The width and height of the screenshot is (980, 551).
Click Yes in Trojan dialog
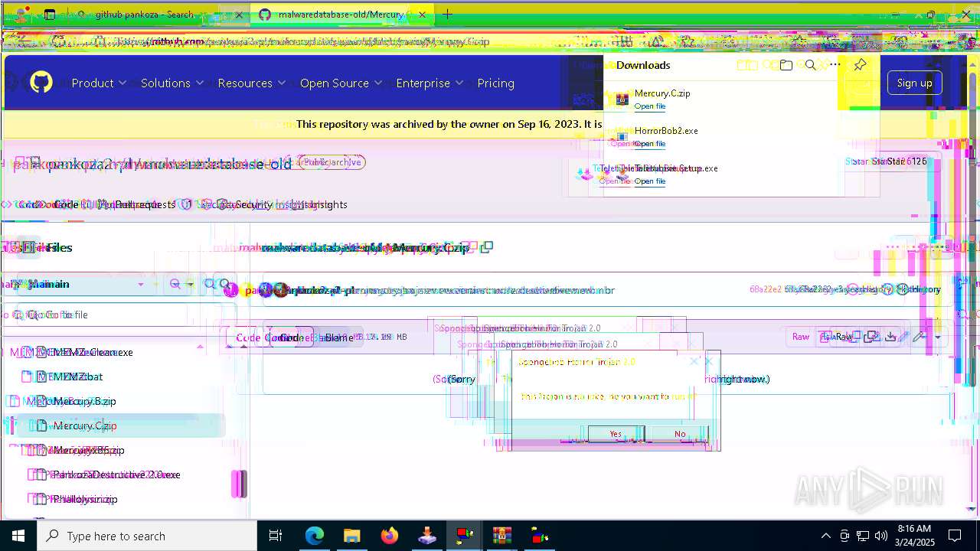(x=616, y=434)
